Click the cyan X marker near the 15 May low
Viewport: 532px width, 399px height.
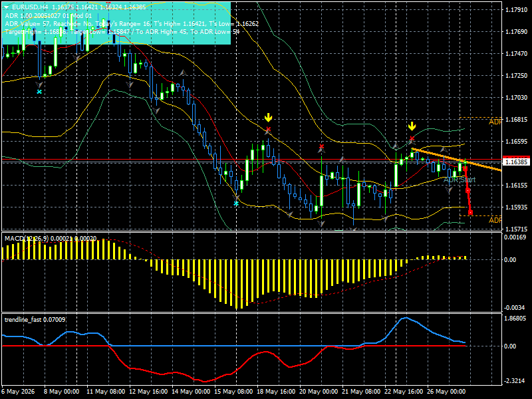(236, 203)
